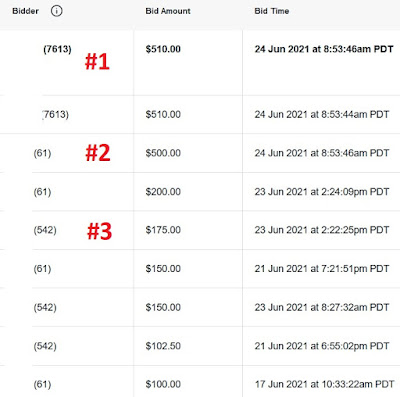Click bid time 23 Jun 2021 2:24:09pm

pos(322,192)
